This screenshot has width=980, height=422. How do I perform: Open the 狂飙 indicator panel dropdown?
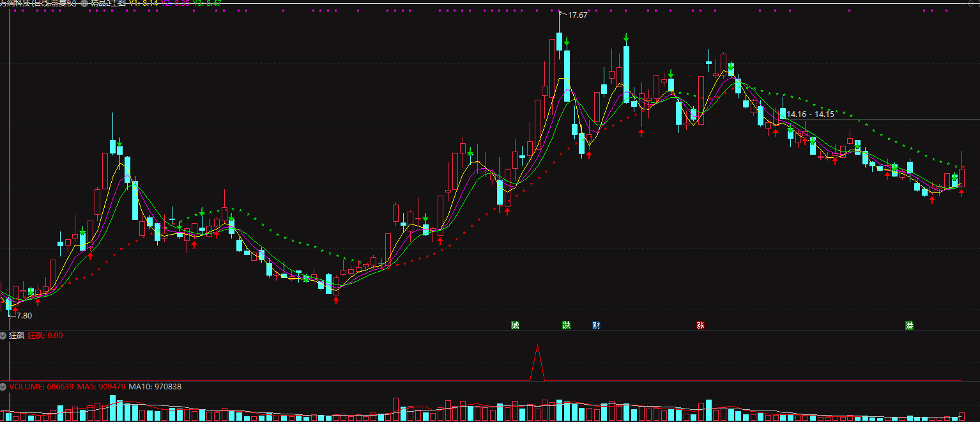[3, 335]
